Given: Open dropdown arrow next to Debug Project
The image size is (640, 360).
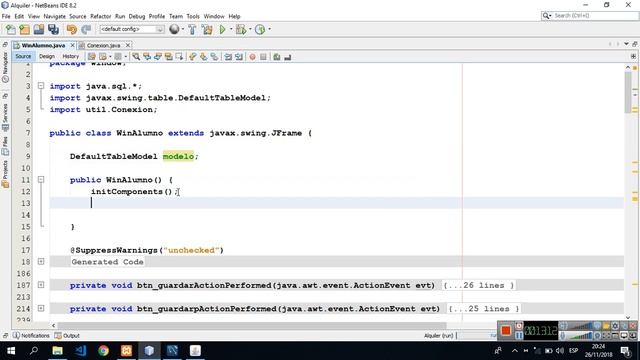Looking at the screenshot, I should (x=250, y=29).
